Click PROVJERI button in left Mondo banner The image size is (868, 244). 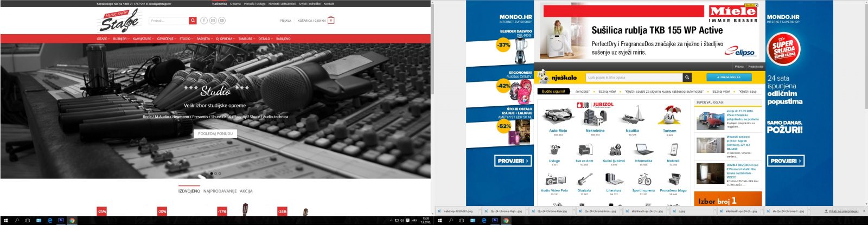513,161
